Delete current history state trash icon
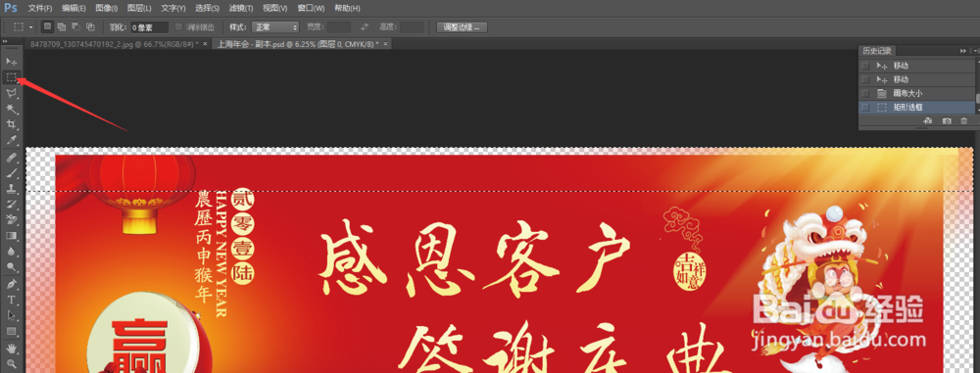The height and width of the screenshot is (373, 980). pyautogui.click(x=963, y=120)
